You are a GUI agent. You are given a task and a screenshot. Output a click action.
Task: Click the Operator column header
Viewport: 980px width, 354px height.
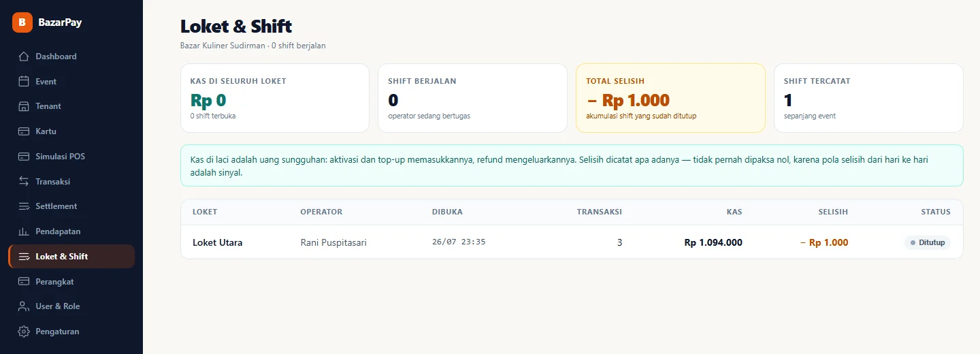click(x=321, y=212)
